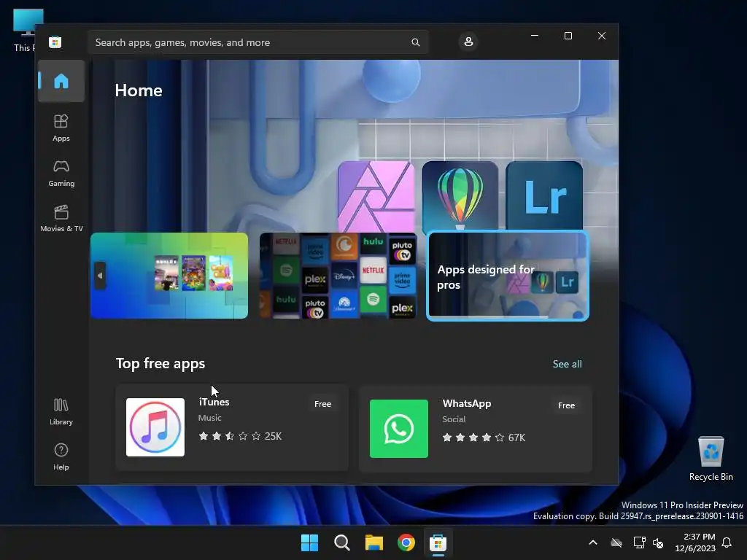Launch File Explorer from the taskbar
The height and width of the screenshot is (560, 747).
(374, 542)
